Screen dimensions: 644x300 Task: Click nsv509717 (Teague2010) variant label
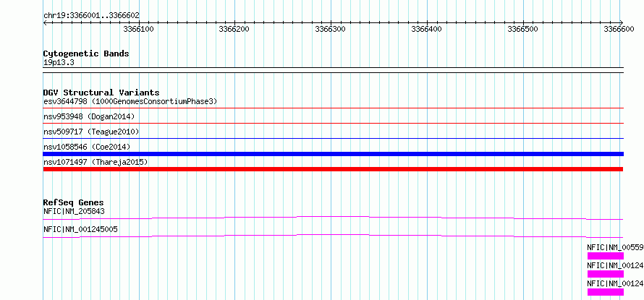pos(91,132)
